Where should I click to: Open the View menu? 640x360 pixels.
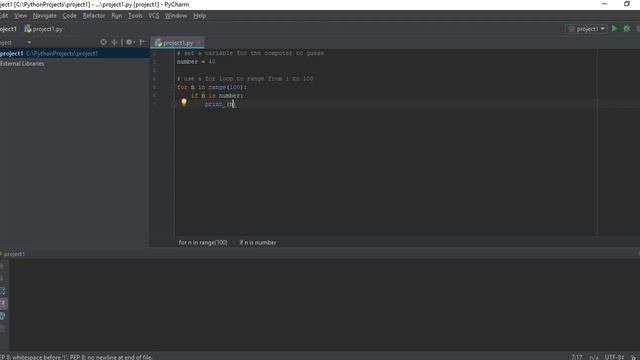(x=20, y=16)
